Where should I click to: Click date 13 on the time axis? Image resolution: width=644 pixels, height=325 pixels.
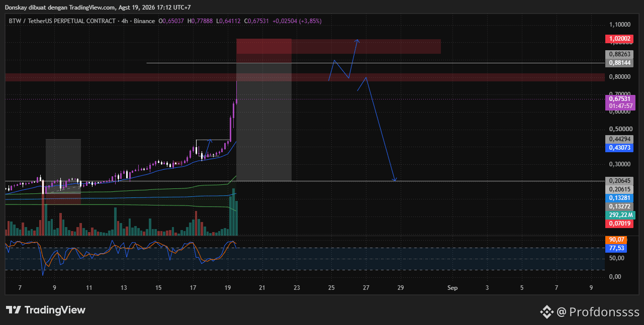coord(124,288)
